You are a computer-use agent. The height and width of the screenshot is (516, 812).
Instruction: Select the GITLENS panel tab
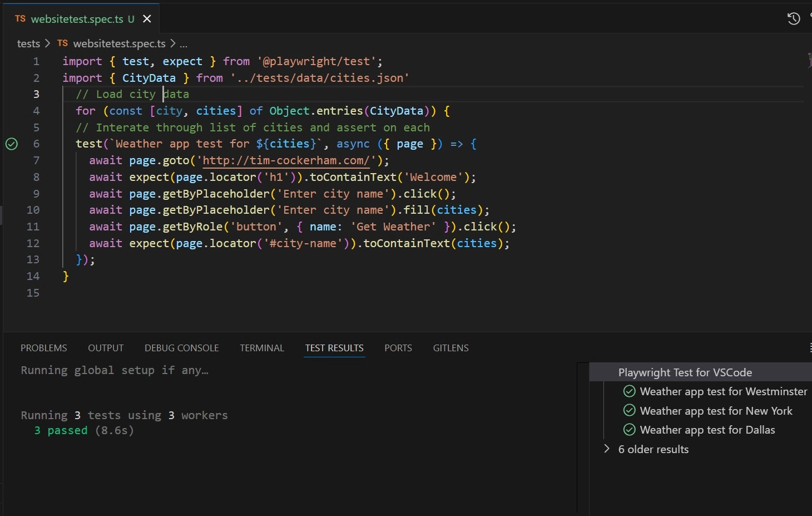click(450, 348)
